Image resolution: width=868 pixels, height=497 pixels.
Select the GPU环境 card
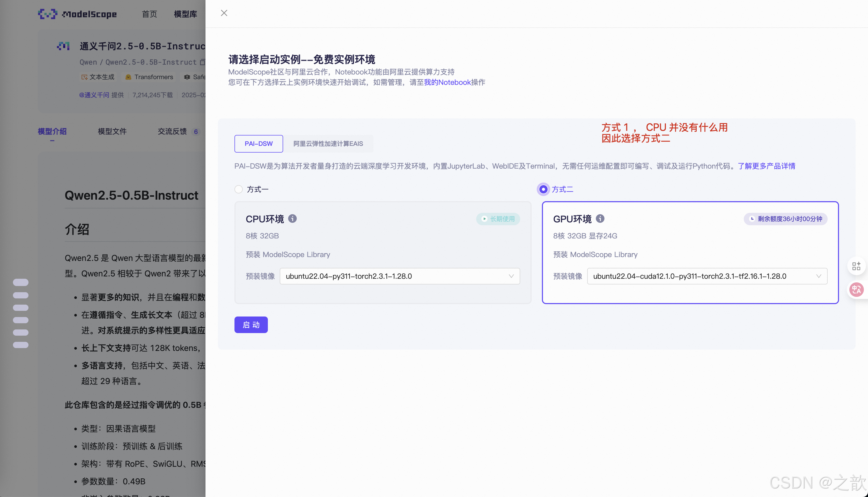tap(690, 252)
